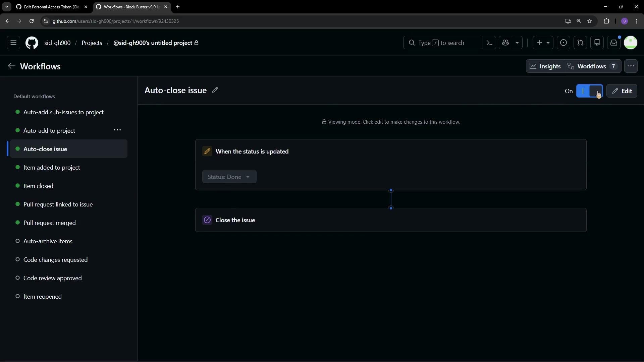This screenshot has height=362, width=644.
Task: Open Auto-add sub-issues to project workflow
Action: pos(69,112)
